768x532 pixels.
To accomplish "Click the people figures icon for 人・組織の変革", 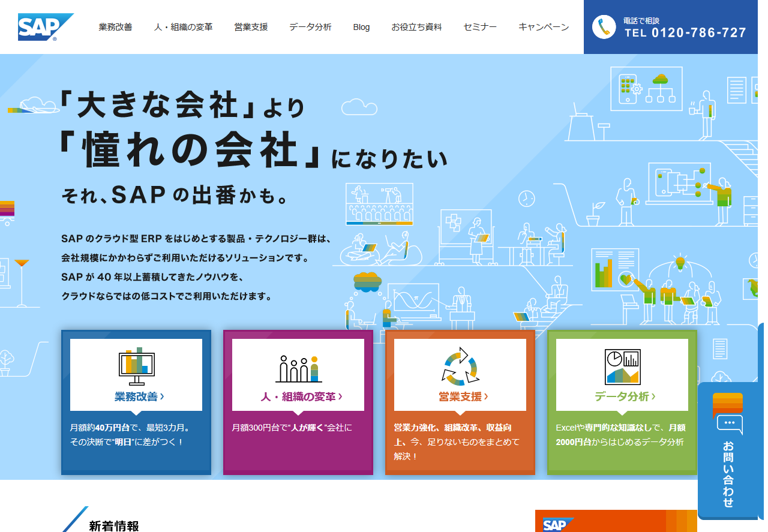I will point(298,368).
